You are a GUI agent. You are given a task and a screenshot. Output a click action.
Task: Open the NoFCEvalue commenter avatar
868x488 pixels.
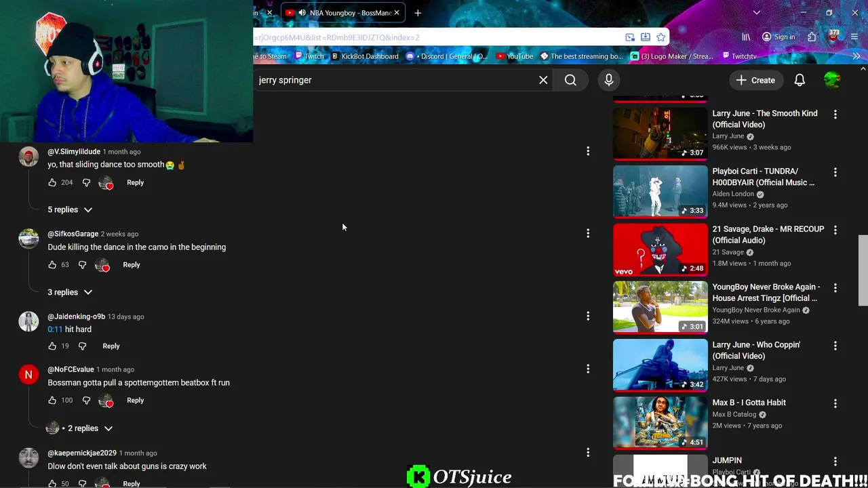(28, 375)
